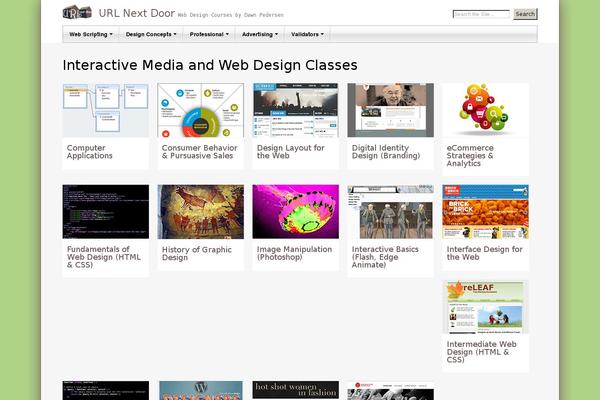Open Computer Applications thumbnail image
600x400 pixels.
(x=106, y=110)
